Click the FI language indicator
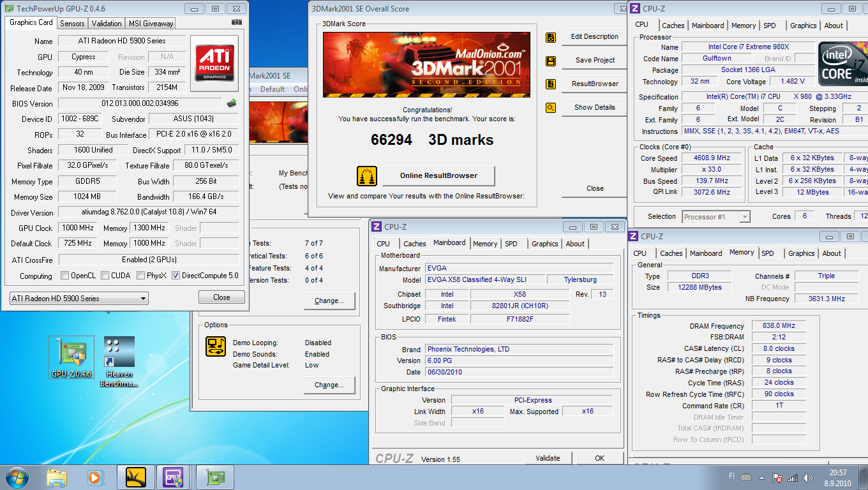 point(731,475)
